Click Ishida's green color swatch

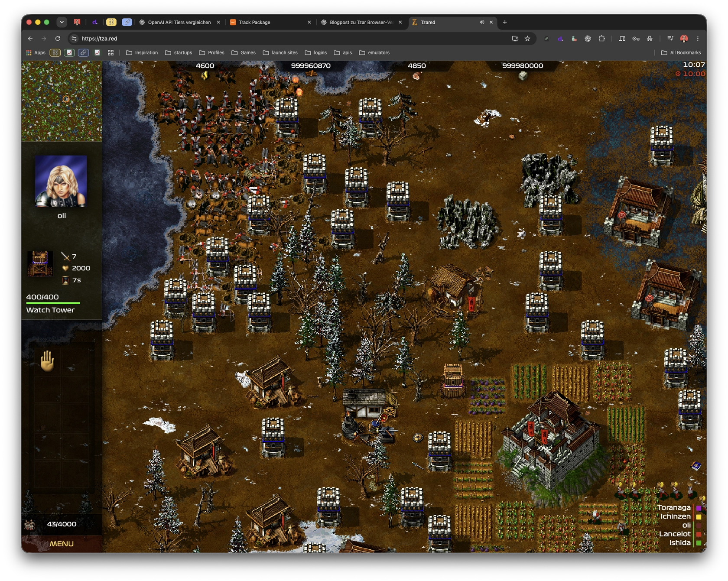coord(699,543)
